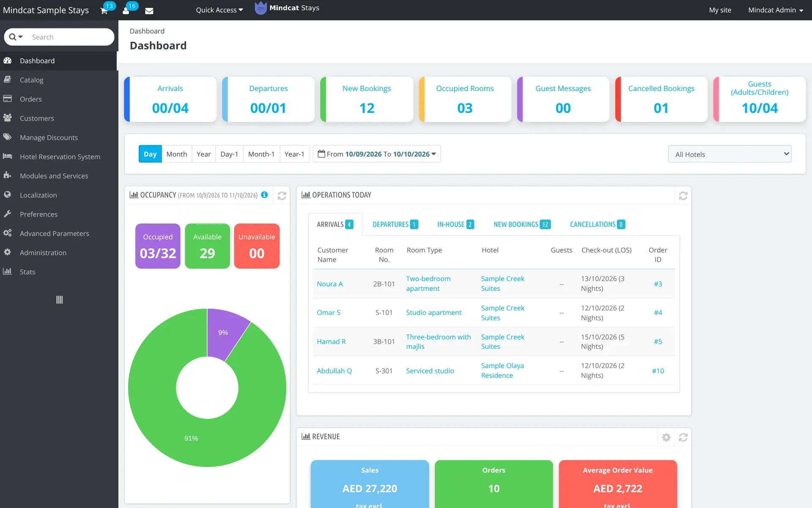812x508 pixels.
Task: Select the Year period toggle
Action: coord(203,154)
